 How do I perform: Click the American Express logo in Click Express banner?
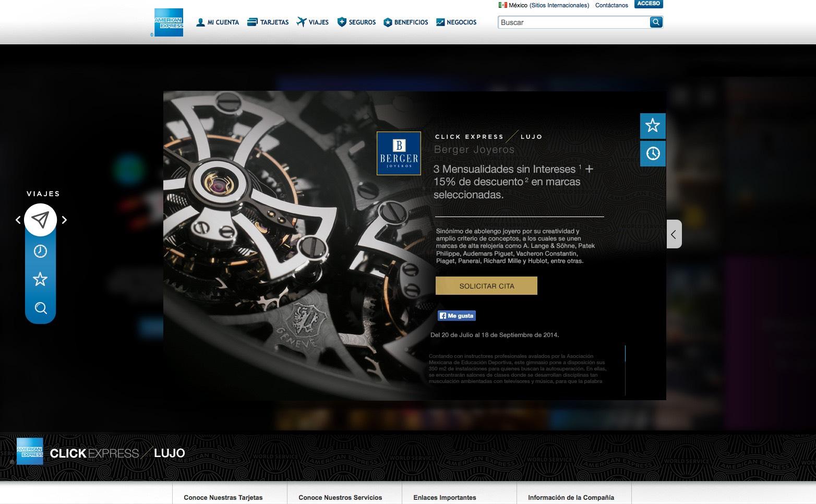pos(30,451)
